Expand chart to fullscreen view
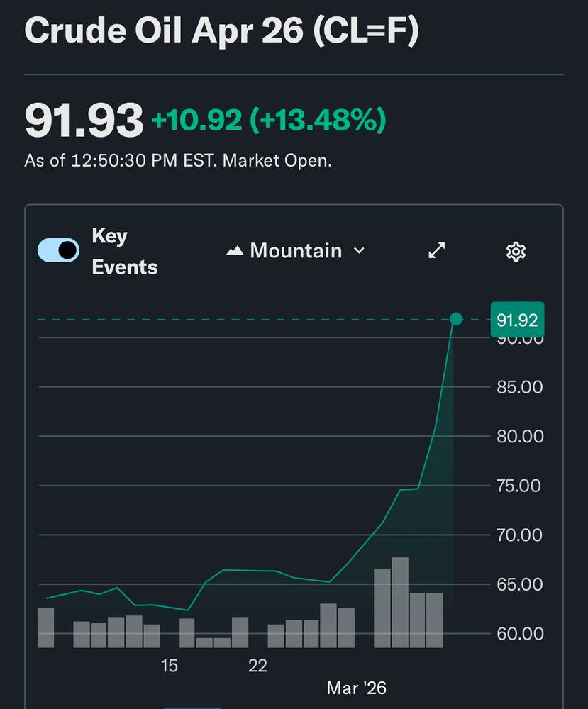 [x=437, y=251]
